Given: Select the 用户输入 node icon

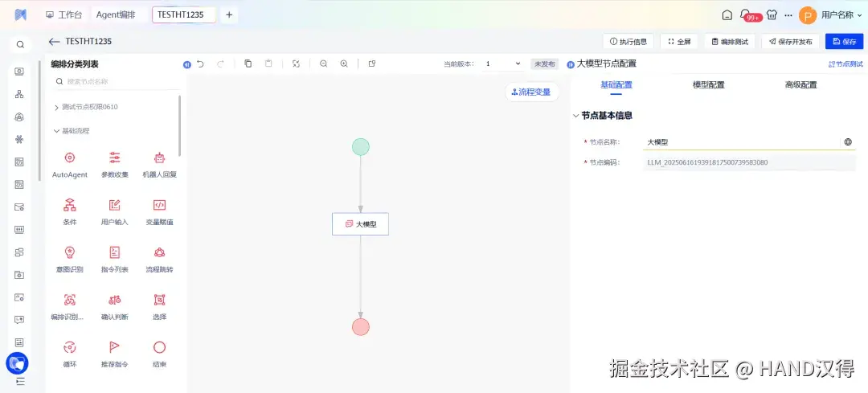Looking at the screenshot, I should point(115,206).
